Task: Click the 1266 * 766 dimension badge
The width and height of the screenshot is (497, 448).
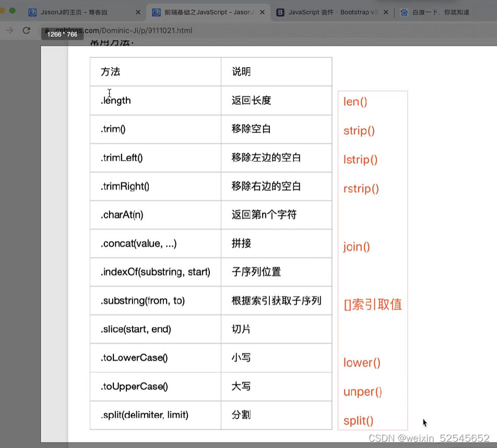Action: coord(61,34)
